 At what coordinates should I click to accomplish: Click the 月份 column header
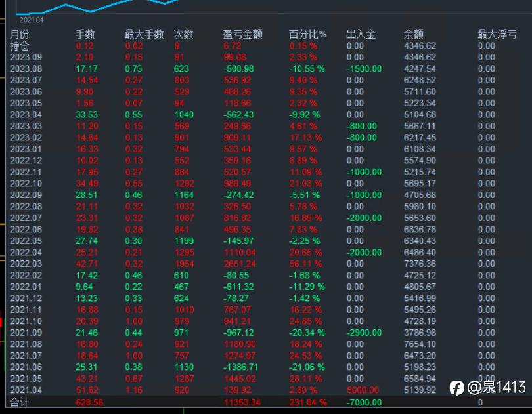[19, 34]
